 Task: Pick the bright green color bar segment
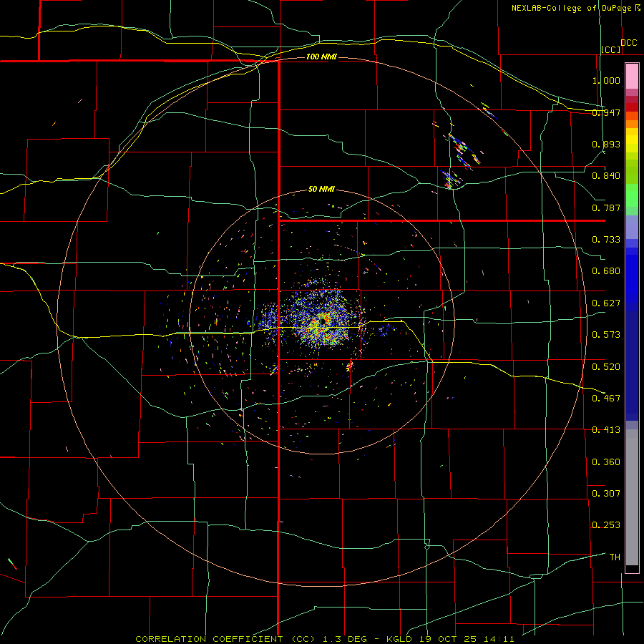click(632, 195)
